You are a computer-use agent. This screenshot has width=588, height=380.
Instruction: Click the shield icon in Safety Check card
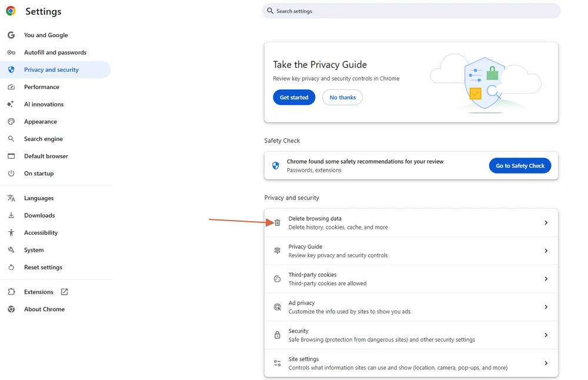tap(276, 165)
